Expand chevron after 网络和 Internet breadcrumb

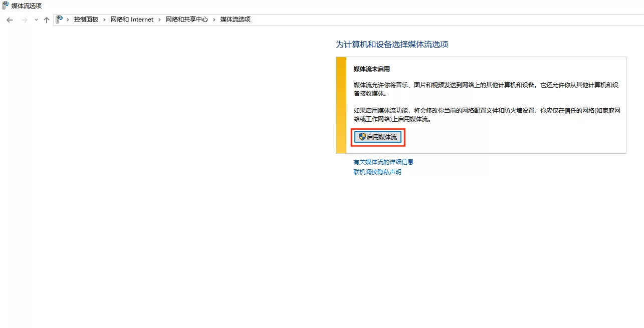[160, 20]
